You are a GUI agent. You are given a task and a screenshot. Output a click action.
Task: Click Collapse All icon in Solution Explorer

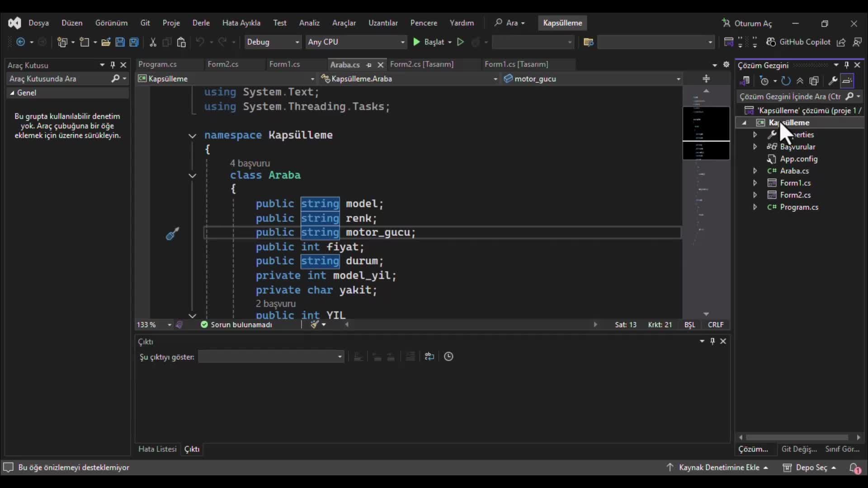pos(800,81)
